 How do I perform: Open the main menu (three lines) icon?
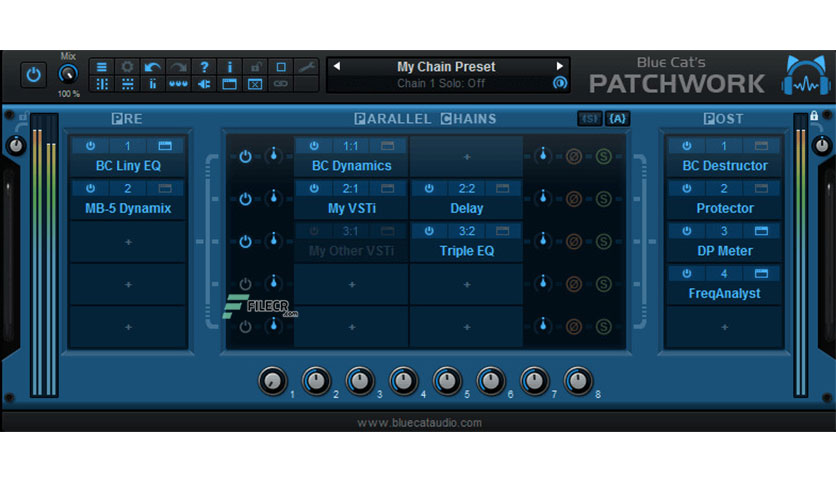tap(101, 67)
